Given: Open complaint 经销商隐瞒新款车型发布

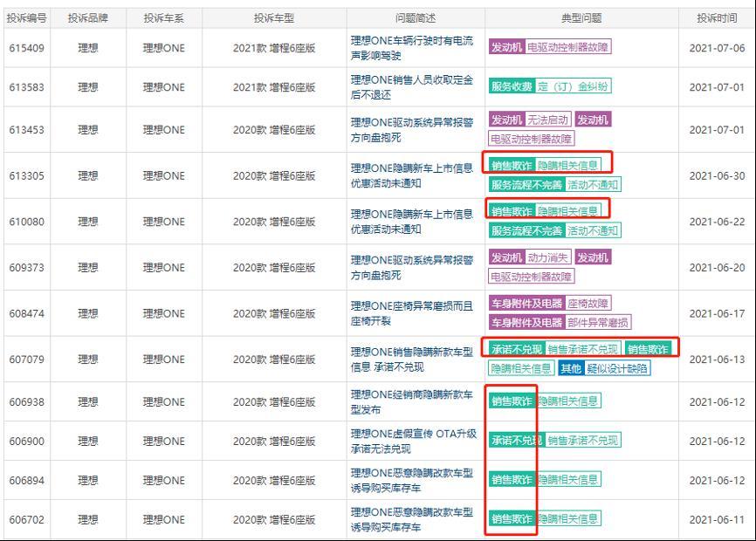Looking at the screenshot, I should pyautogui.click(x=412, y=401).
